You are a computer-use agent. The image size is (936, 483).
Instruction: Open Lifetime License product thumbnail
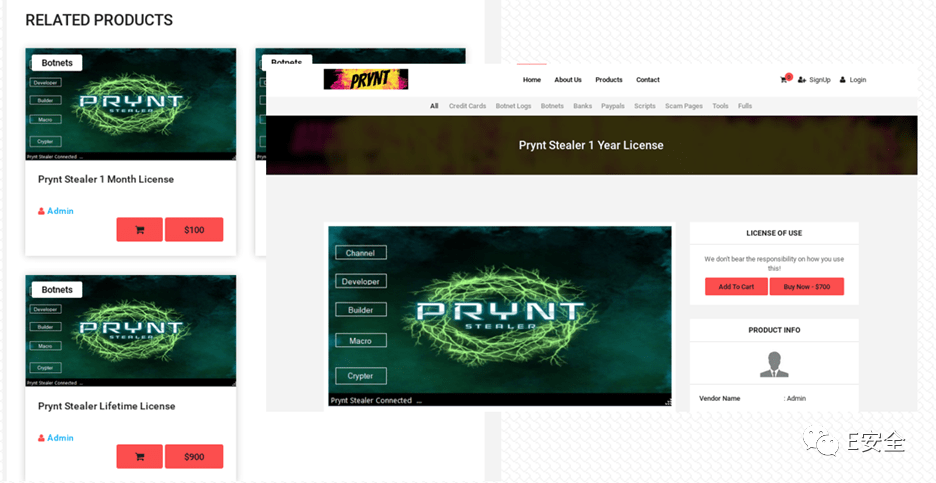coord(131,331)
